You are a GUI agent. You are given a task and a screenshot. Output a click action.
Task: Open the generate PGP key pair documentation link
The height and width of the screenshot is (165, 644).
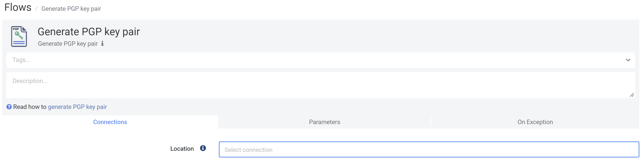(78, 106)
